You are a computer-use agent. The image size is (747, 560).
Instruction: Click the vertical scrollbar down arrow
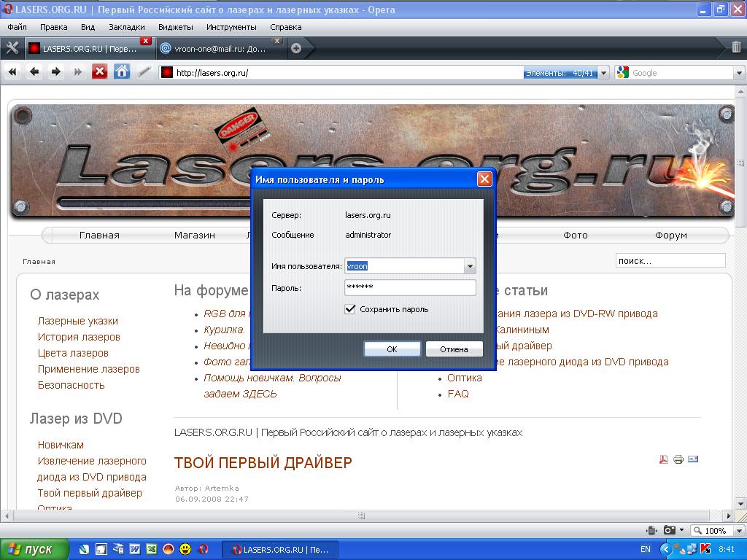[x=741, y=504]
